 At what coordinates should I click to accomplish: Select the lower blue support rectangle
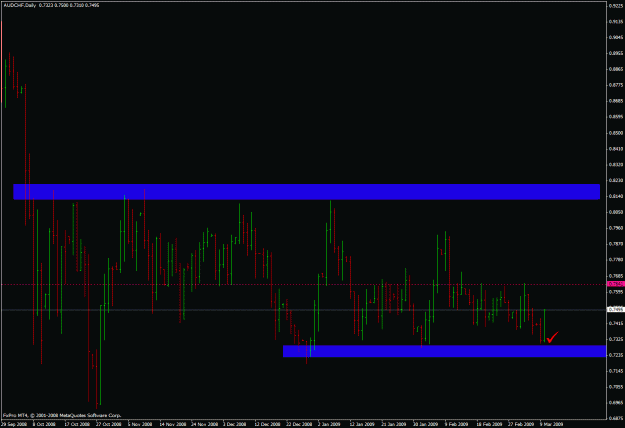pyautogui.click(x=444, y=351)
